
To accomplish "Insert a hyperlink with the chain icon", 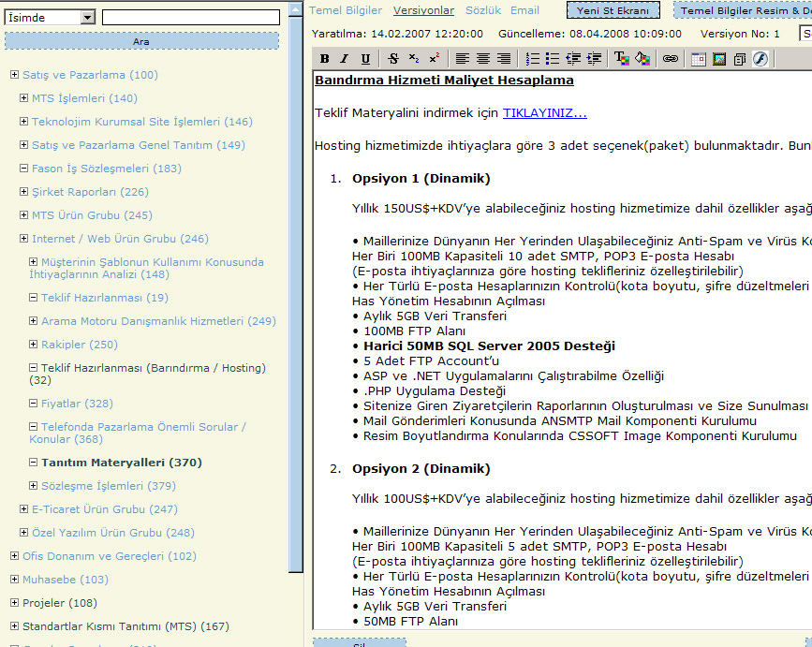I will (x=671, y=59).
